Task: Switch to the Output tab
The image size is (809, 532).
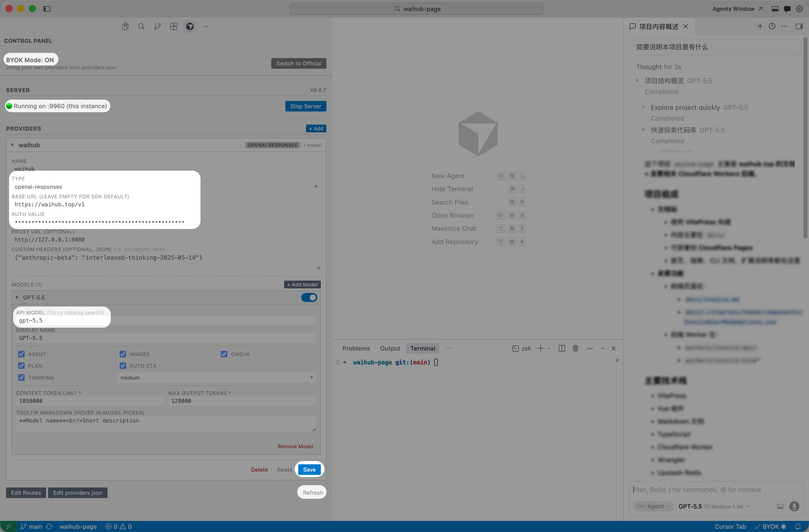Action: click(390, 349)
